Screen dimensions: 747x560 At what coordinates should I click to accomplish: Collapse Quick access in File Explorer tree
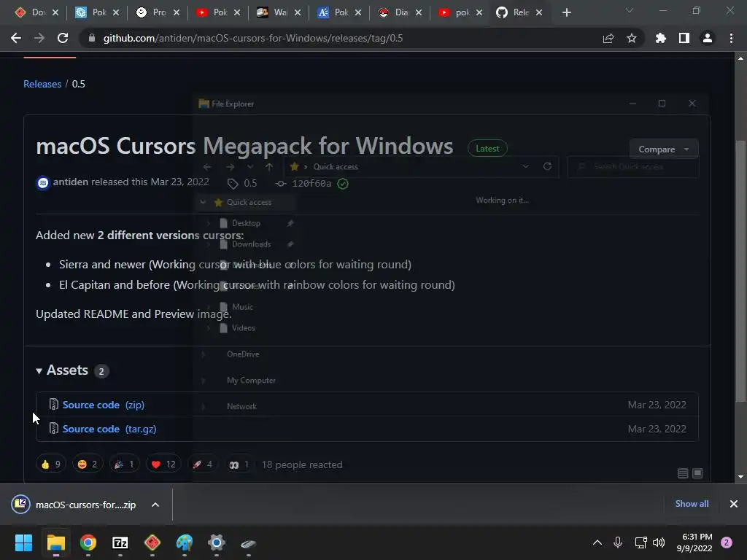click(203, 202)
